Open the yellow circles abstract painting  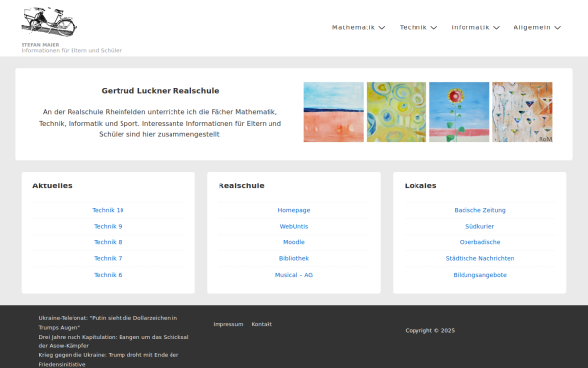click(396, 112)
